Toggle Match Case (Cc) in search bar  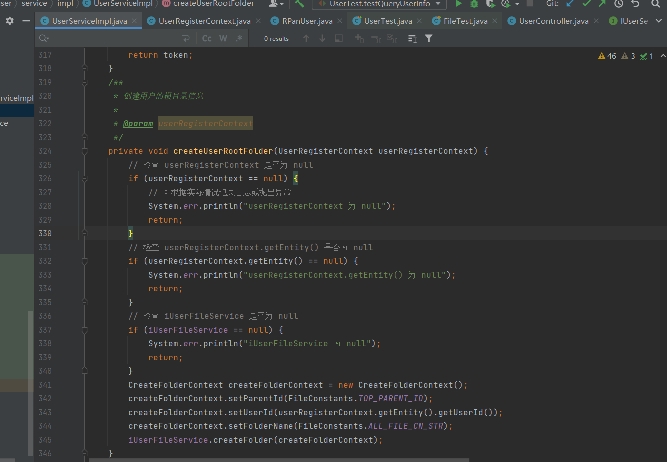tap(207, 38)
